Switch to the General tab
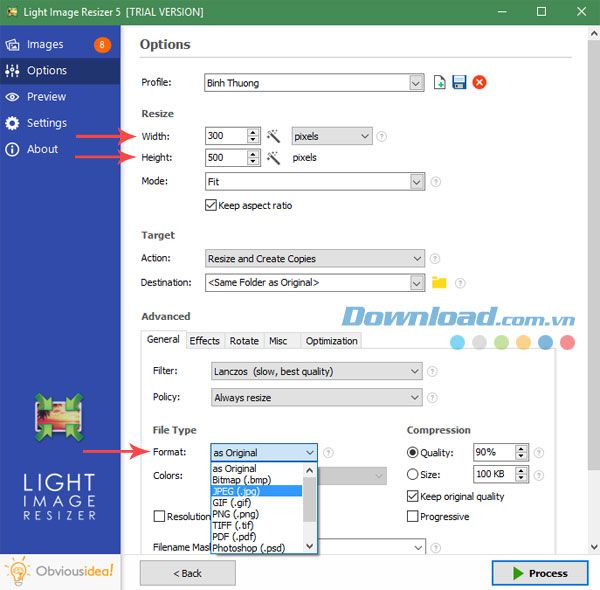This screenshot has width=600, height=590. coord(163,339)
